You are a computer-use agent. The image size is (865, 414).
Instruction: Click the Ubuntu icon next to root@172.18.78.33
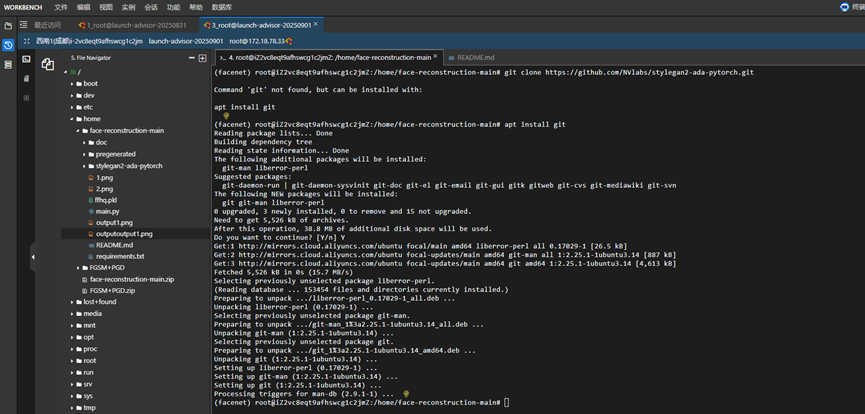(x=289, y=41)
